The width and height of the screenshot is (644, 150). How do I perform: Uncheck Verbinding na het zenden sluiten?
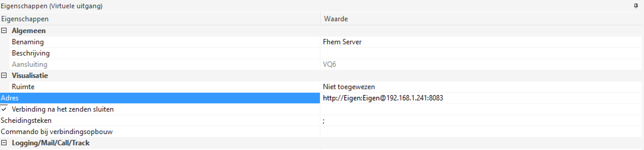click(4, 109)
